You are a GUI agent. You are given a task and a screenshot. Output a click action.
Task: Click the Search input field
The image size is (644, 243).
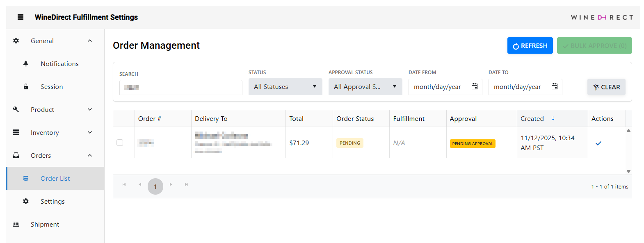180,87
